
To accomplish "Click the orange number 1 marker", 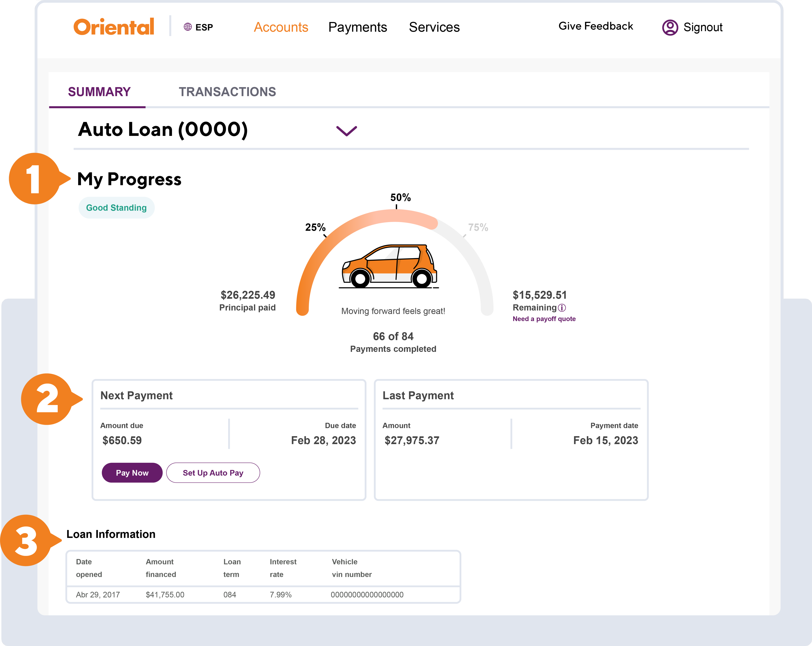I will coord(35,179).
